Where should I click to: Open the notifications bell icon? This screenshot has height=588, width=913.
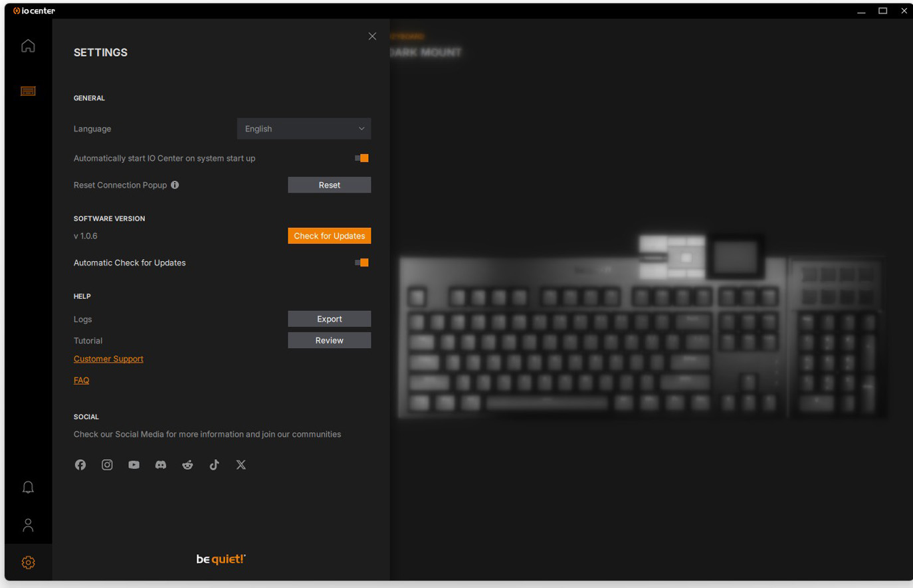coord(28,487)
